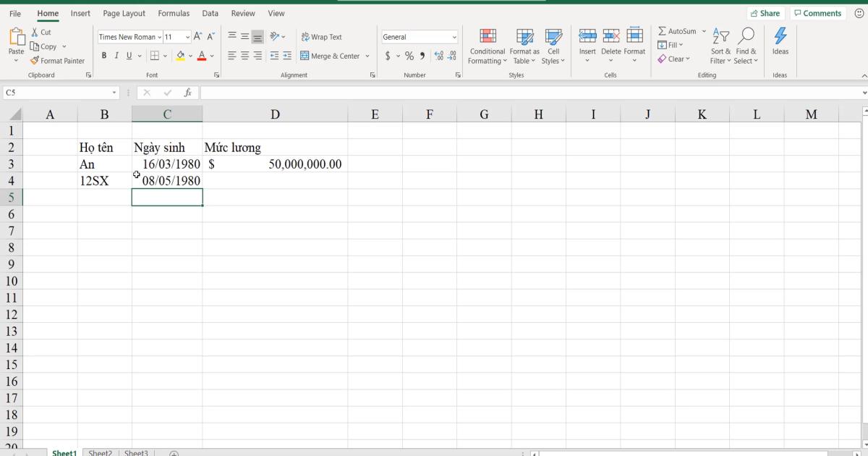Select the Percent Style icon
Screen dimensions: 868x456
(409, 55)
